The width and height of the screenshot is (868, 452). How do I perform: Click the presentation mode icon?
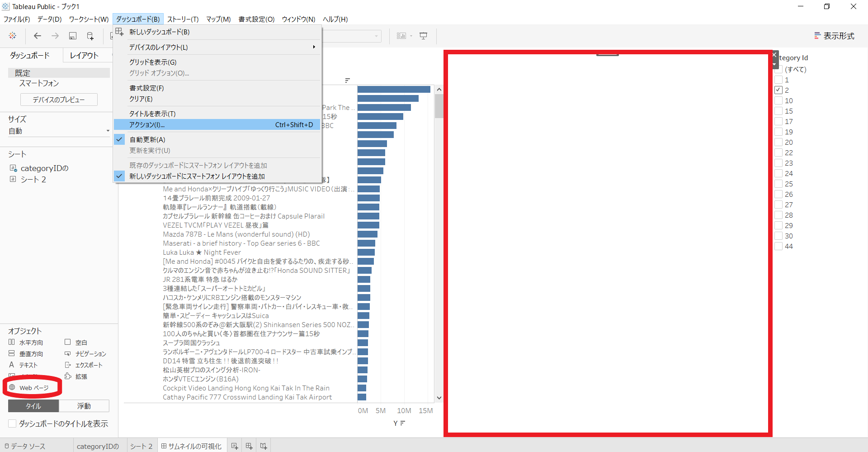click(424, 36)
